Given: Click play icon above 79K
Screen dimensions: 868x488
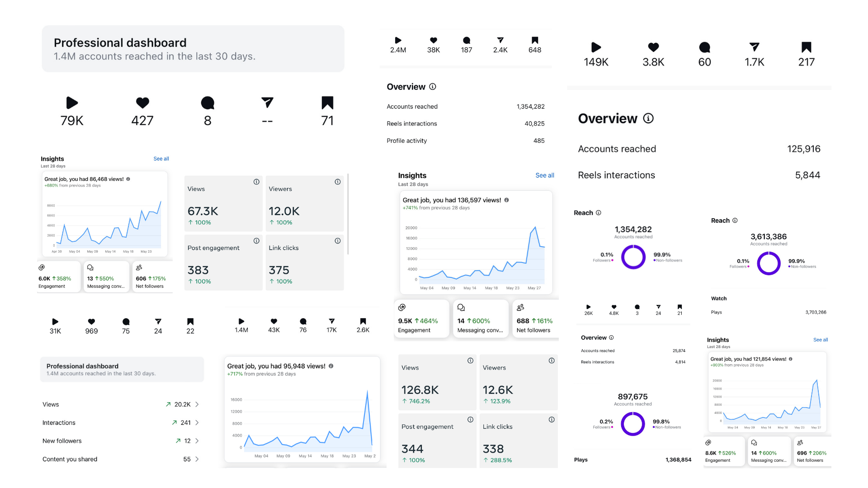Looking at the screenshot, I should click(x=72, y=103).
